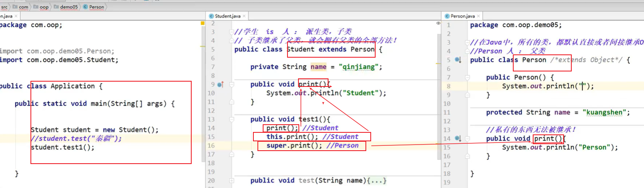Switch to the Person.java tab
The image size is (644, 188).
[462, 16]
